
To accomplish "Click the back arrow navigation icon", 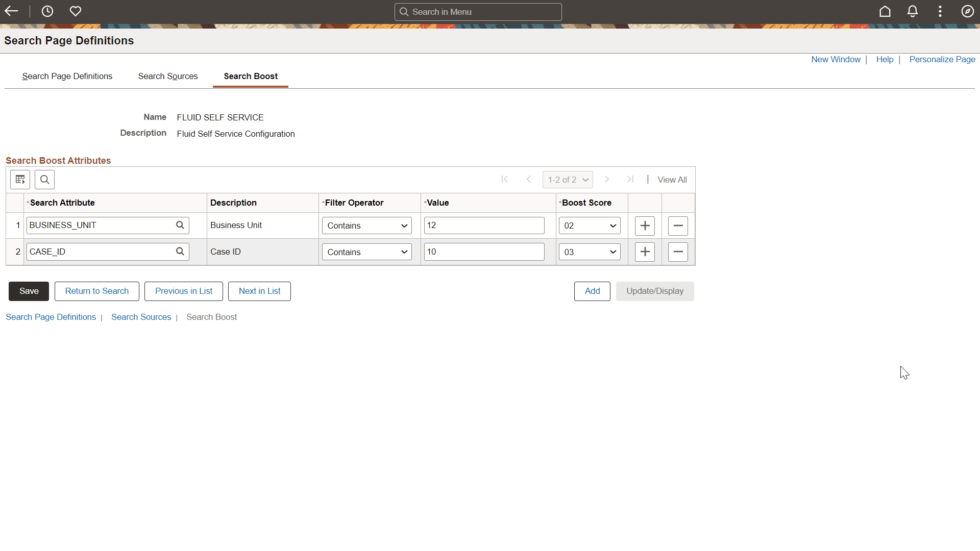I will click(x=11, y=11).
